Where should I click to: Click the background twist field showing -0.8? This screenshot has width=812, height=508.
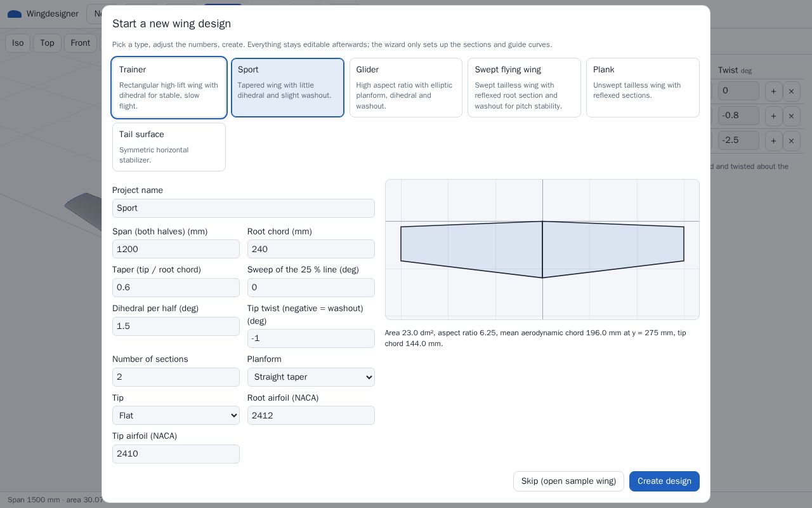tap(738, 116)
